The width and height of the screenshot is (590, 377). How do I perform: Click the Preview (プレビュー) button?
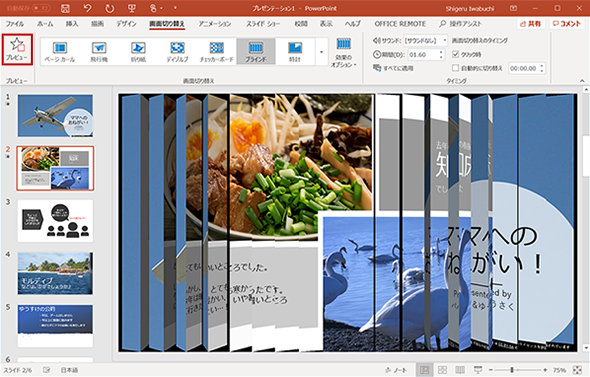pyautogui.click(x=17, y=49)
